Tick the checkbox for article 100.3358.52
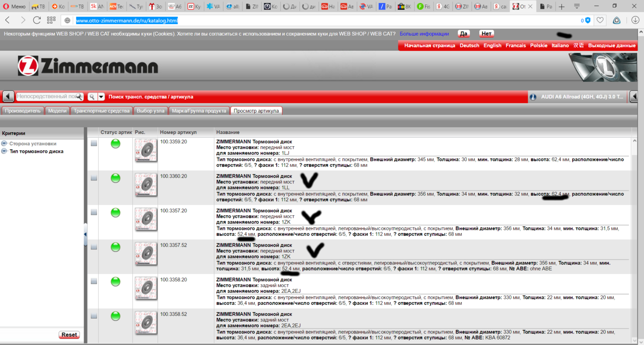 click(x=94, y=316)
